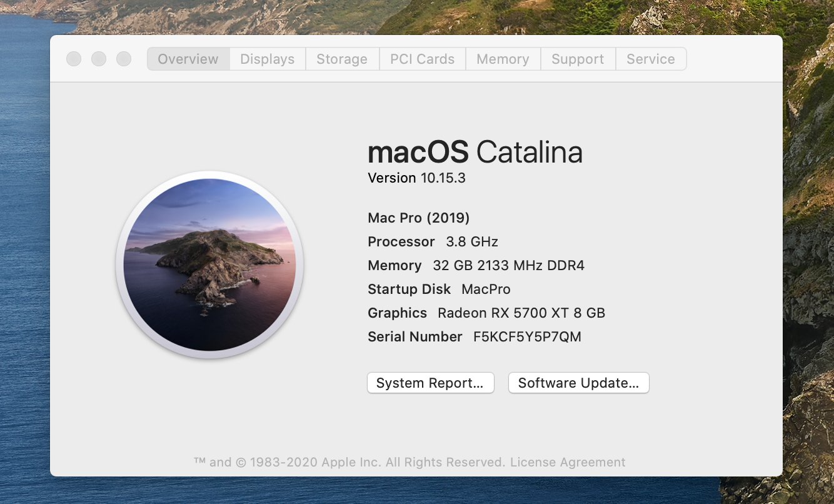Click the 32 GB 2133 MHz DDR4 value

click(509, 266)
